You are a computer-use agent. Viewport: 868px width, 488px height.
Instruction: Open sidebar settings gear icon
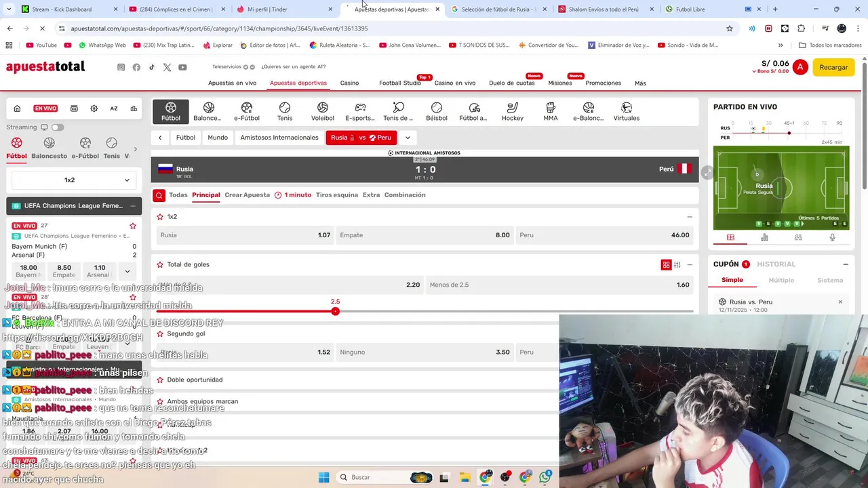pos(94,108)
